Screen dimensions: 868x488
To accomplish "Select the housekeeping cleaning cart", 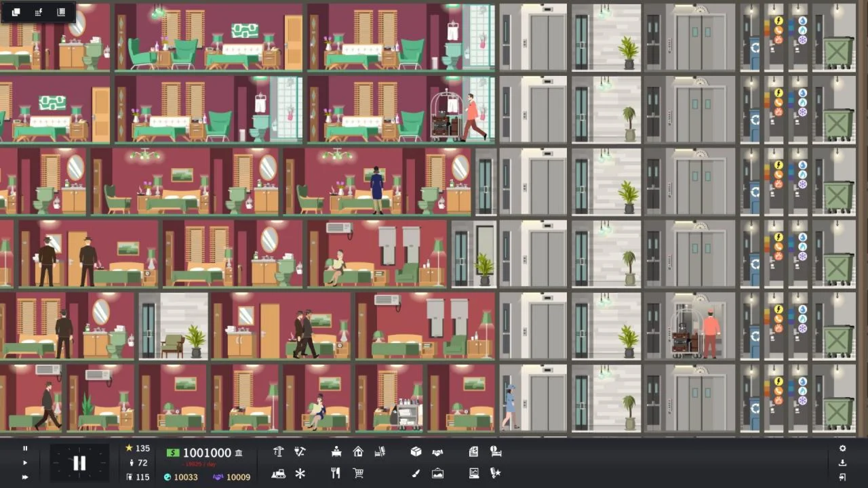I will [406, 414].
